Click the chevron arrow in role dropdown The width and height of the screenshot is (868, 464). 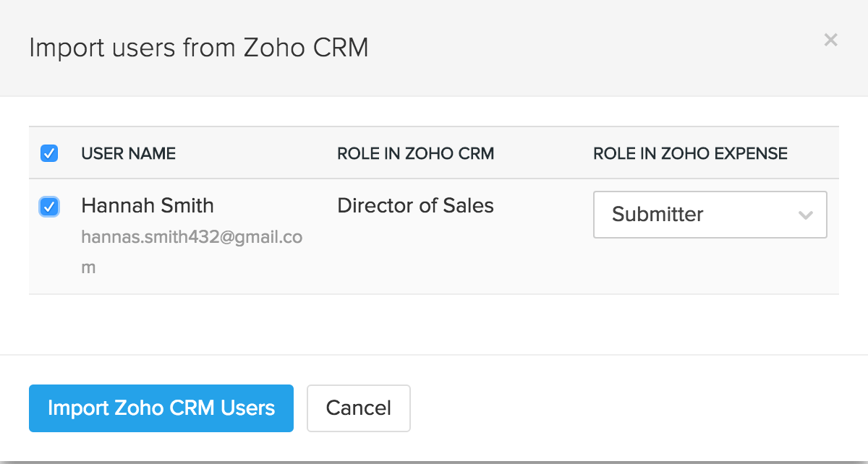tap(805, 215)
